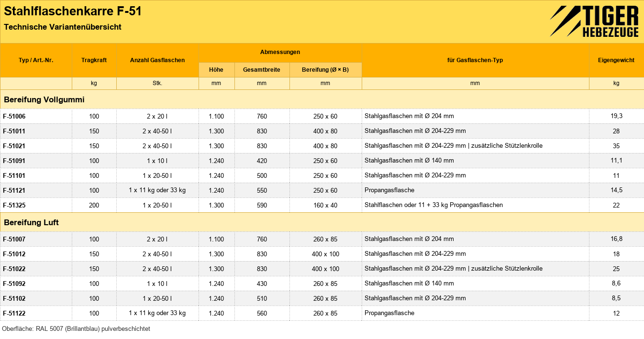Click the 19,3 kg weight value

(x=616, y=116)
